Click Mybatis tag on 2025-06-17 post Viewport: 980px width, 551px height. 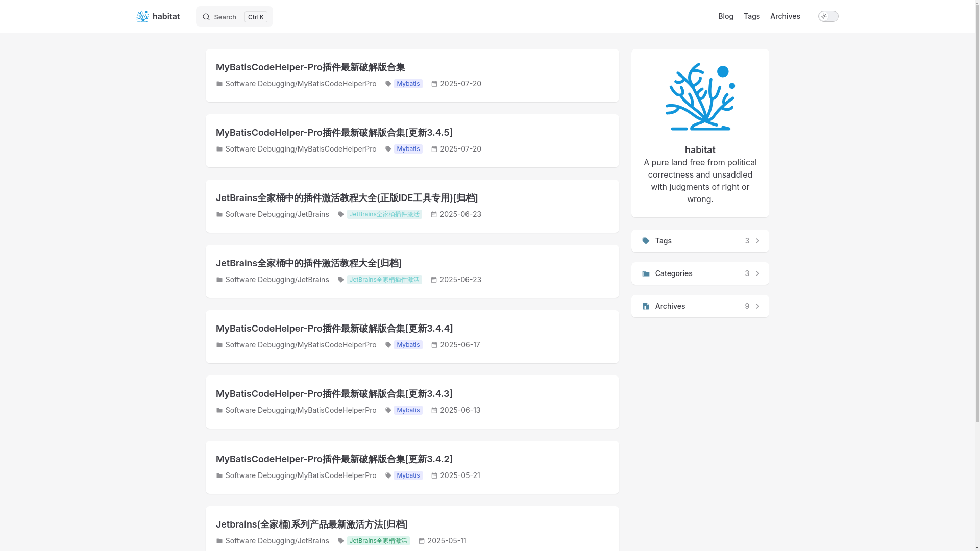[408, 345]
